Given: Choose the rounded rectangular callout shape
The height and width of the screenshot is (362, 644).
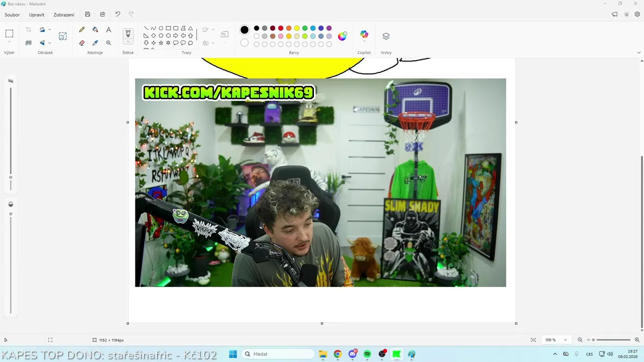Looking at the screenshot, I should pyautogui.click(x=176, y=43).
